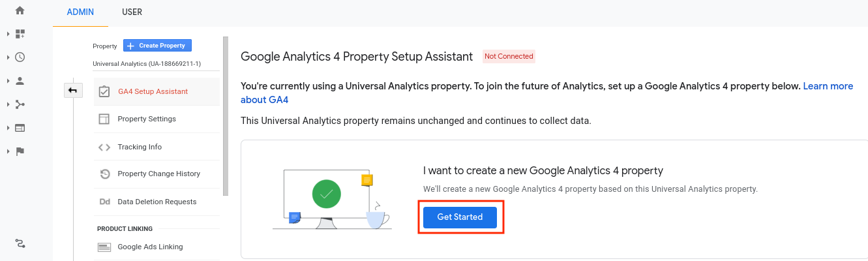Click the back arrow button beside property column
The image size is (868, 261).
(72, 91)
